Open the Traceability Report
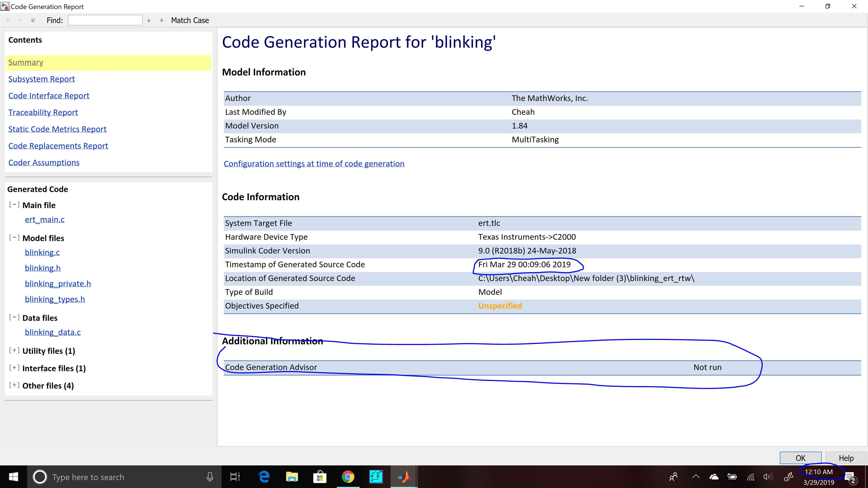Screen dimensions: 868x488 pyautogui.click(x=43, y=112)
